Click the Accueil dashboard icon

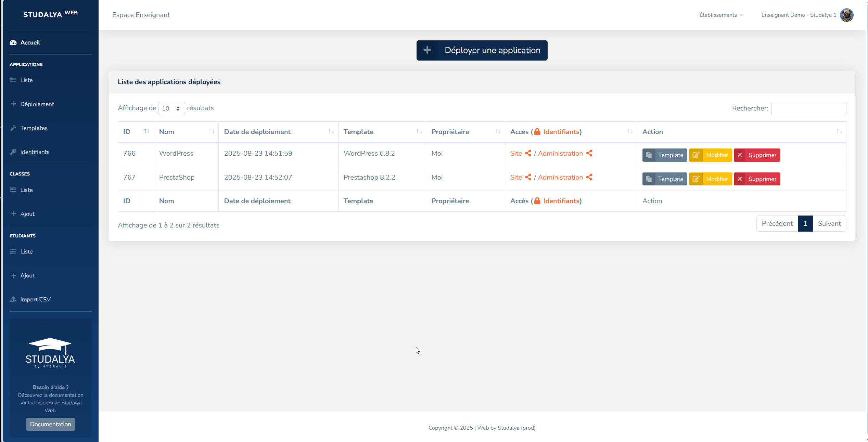13,42
